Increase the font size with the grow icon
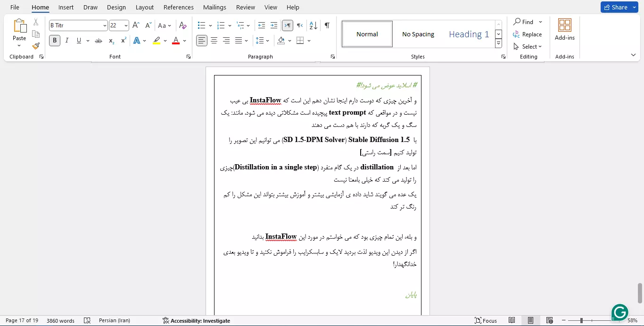Screen dimensions: 644x326 pyautogui.click(x=136, y=25)
